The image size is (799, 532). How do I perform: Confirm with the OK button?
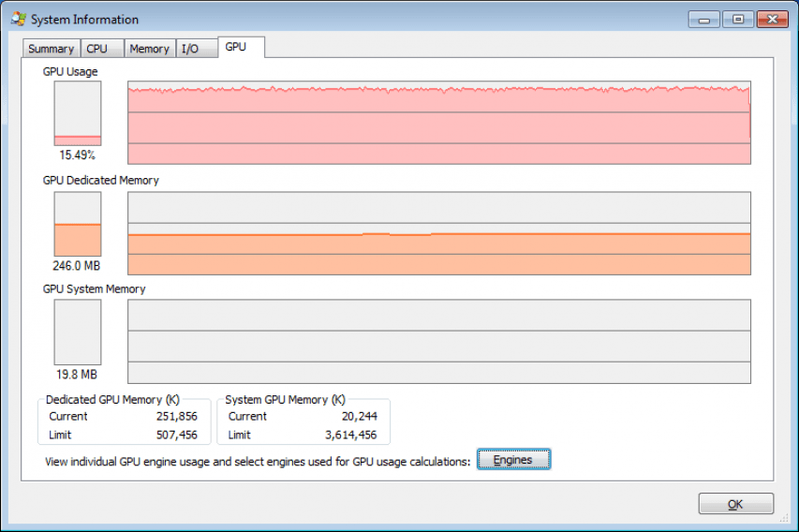coord(736,504)
